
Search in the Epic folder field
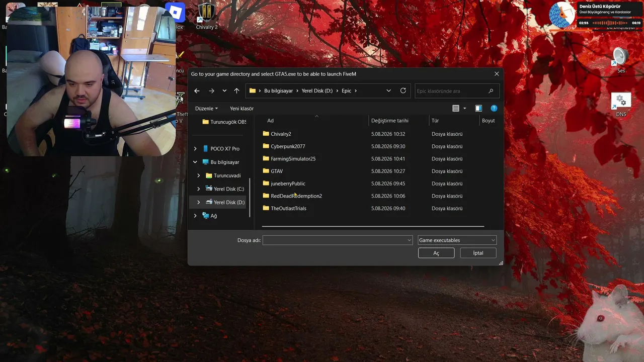click(457, 91)
